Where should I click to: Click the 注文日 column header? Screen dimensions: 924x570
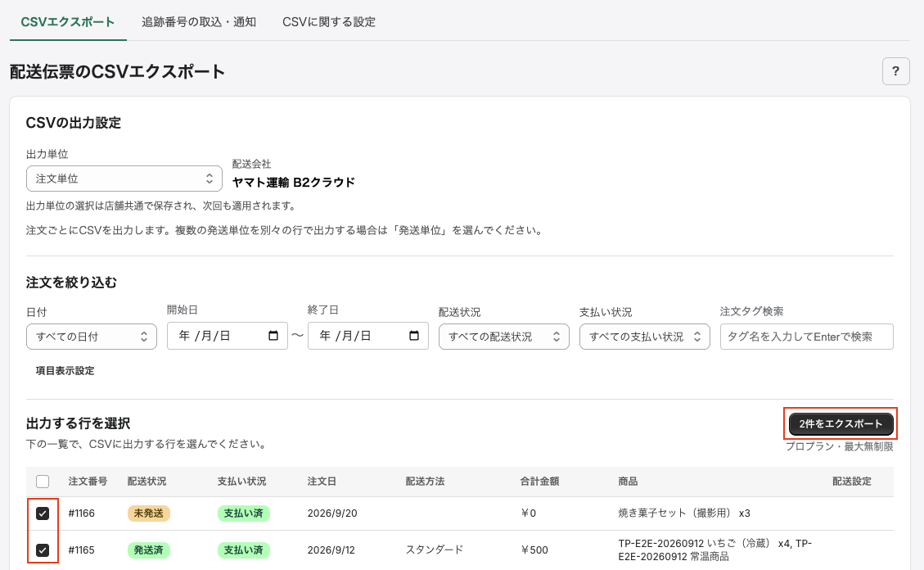coord(322,482)
